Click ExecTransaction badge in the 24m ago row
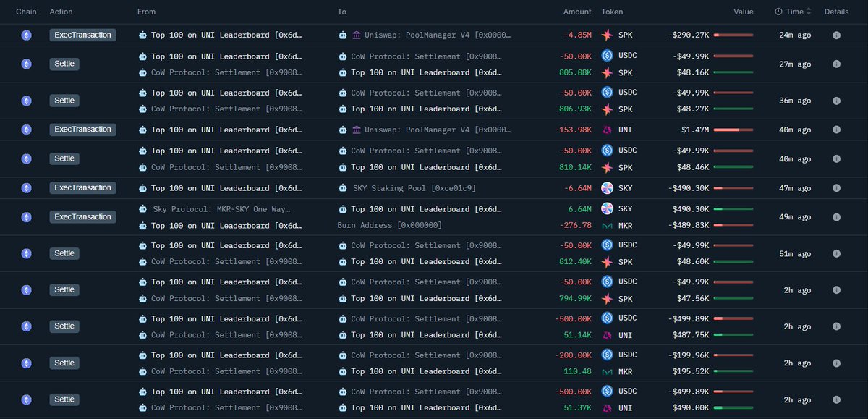868x419 pixels. 82,35
